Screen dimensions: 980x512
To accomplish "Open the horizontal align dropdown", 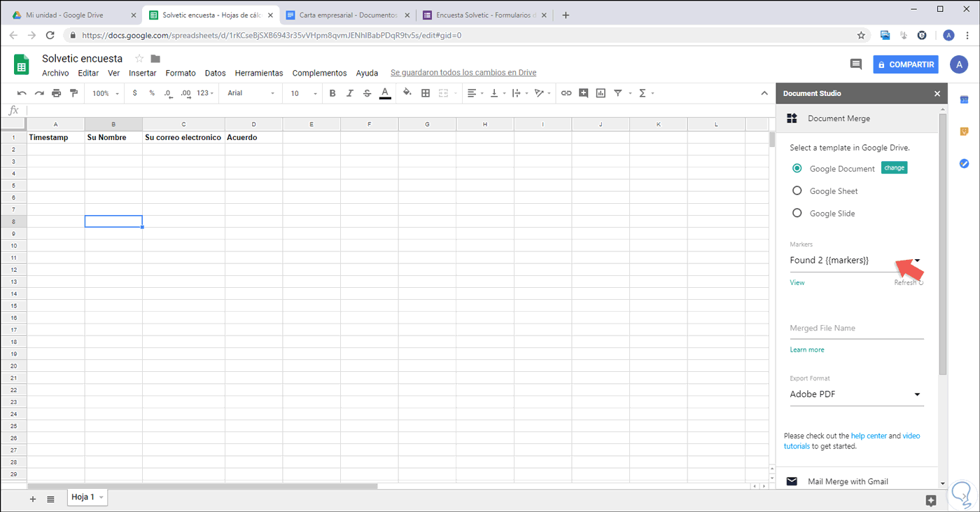I will click(475, 93).
